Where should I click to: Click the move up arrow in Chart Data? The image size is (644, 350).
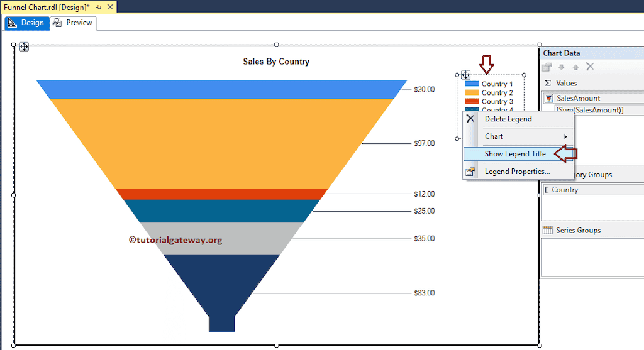click(x=575, y=67)
